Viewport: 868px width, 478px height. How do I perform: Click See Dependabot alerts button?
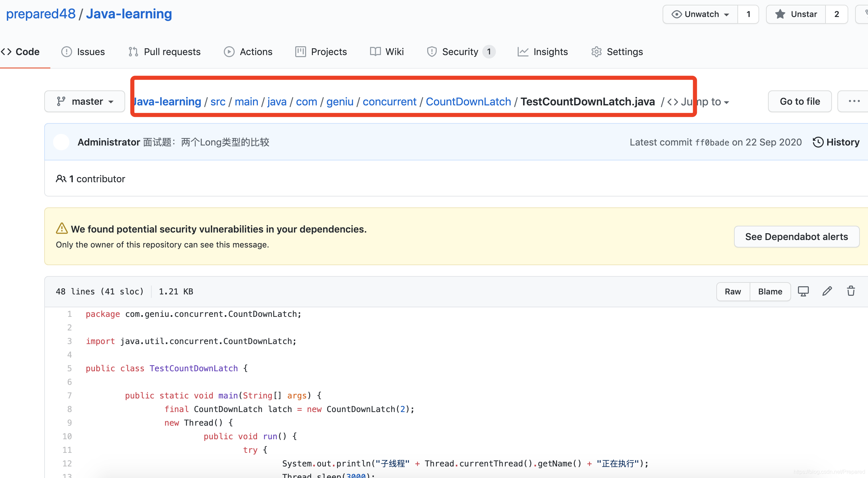click(x=797, y=237)
